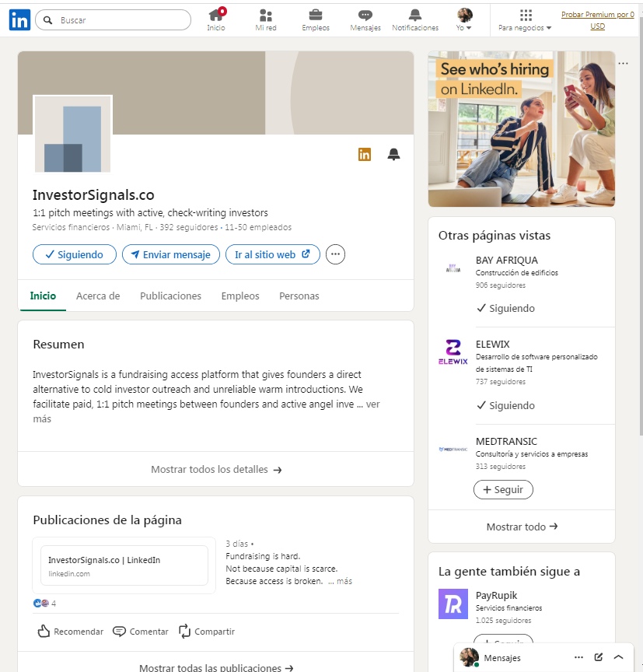Click Seguir for MEDTRANSIC

pos(503,490)
